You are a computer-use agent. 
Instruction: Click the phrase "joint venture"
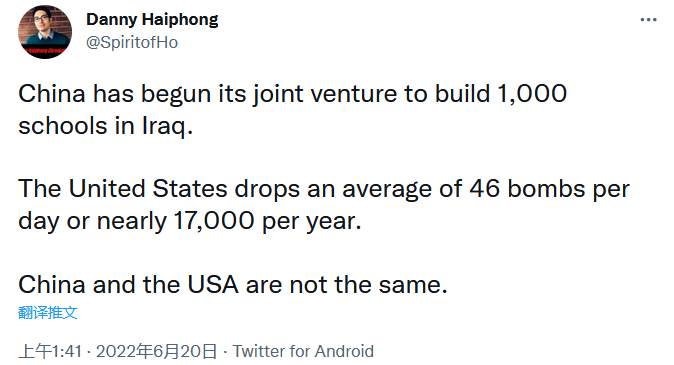tap(325, 94)
